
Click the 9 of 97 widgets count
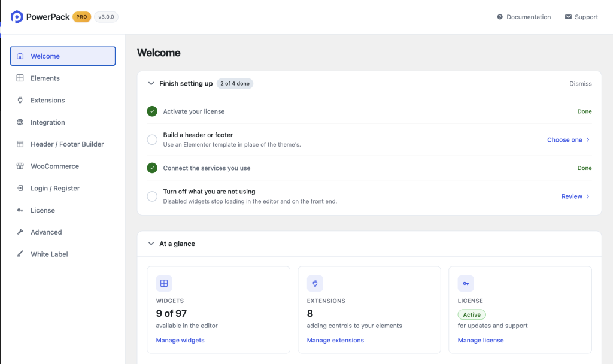point(171,314)
